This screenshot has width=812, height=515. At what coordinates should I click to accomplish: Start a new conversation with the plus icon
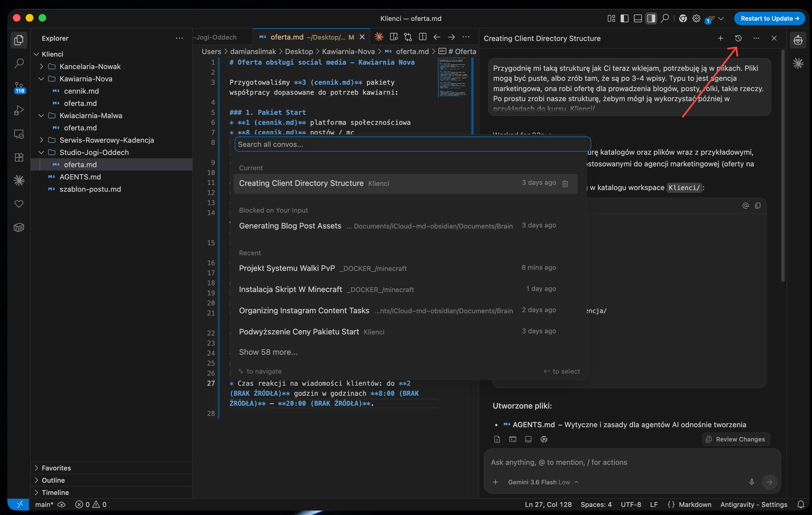coord(721,38)
